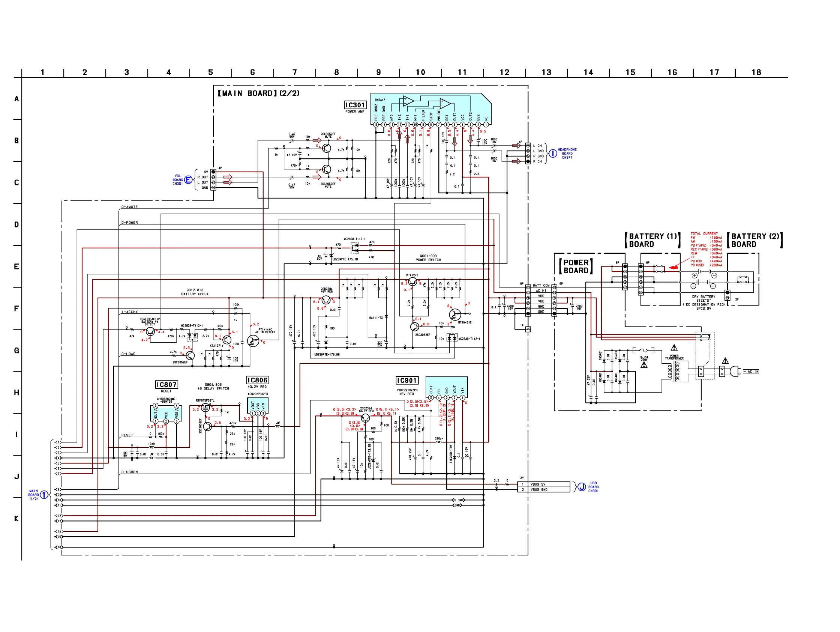
Task: Click grid column number 9
Action: point(378,72)
